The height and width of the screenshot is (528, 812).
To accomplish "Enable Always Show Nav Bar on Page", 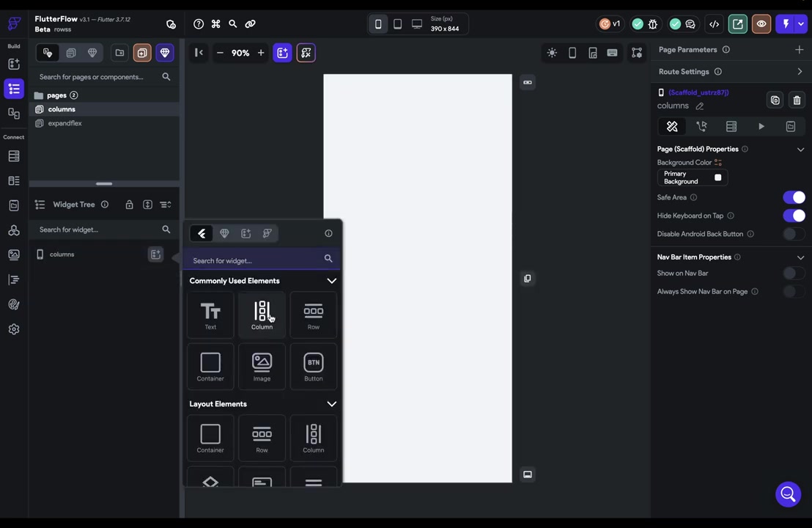I will pos(794,292).
